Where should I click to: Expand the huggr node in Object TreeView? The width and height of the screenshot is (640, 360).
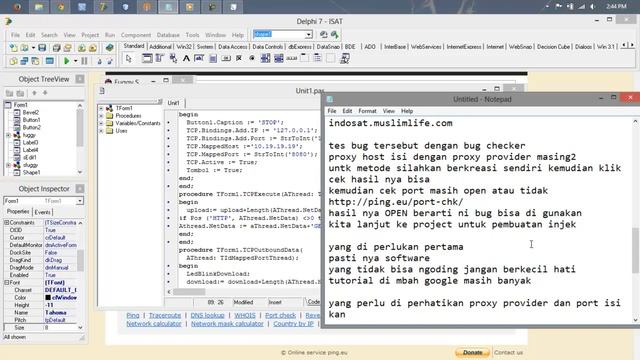pos(8,135)
